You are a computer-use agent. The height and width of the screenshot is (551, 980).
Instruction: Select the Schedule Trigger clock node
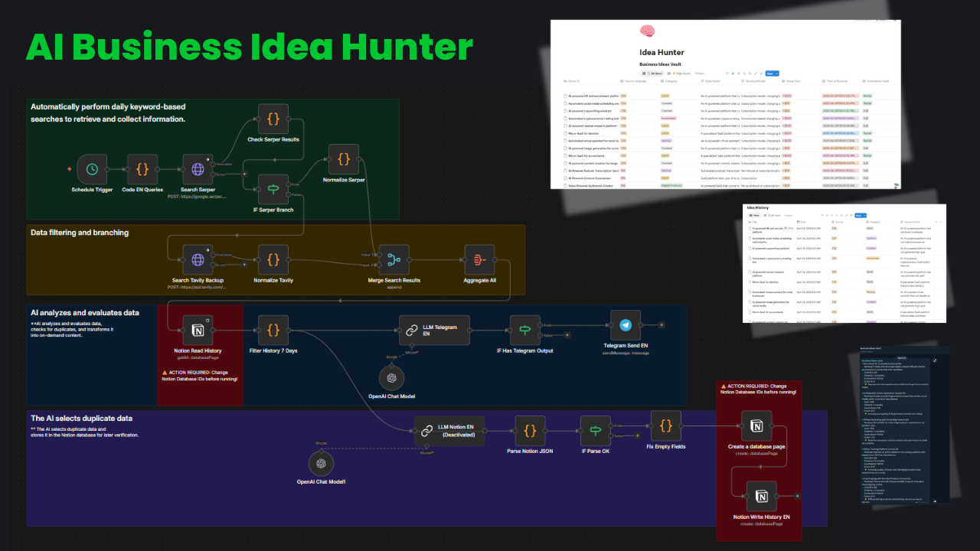point(91,170)
